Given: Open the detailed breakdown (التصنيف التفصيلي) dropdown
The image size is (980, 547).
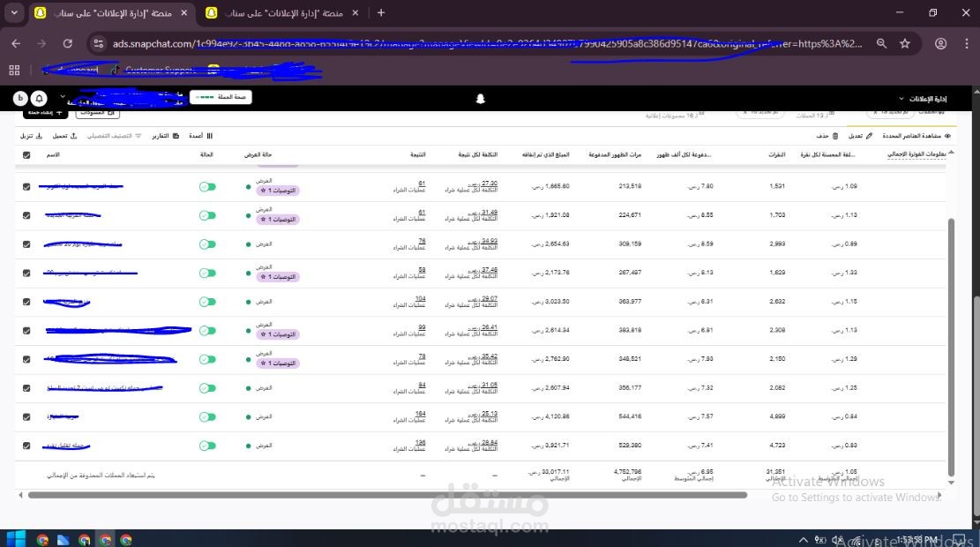Looking at the screenshot, I should (x=114, y=136).
